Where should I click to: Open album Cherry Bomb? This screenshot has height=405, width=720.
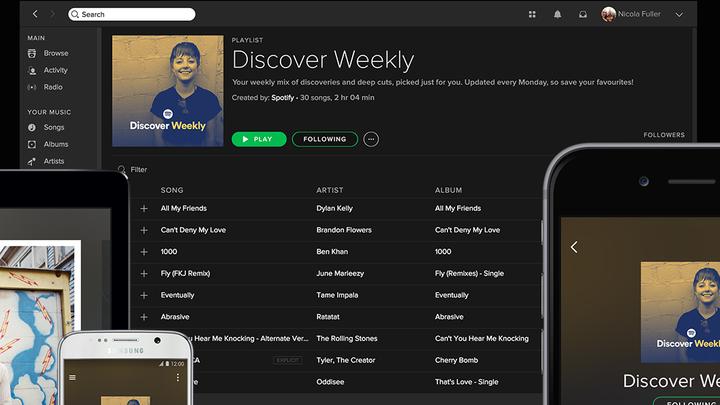tap(456, 360)
